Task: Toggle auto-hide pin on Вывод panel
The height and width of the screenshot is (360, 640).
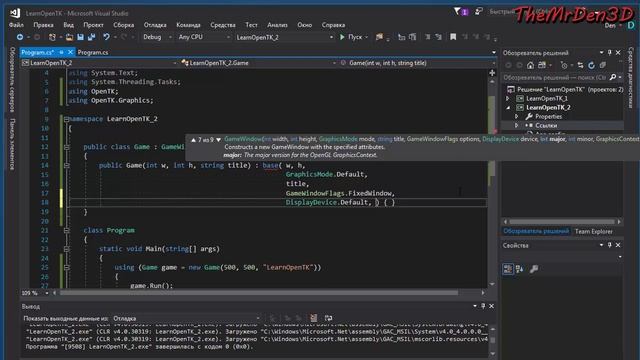Action: pyautogui.click(x=483, y=306)
